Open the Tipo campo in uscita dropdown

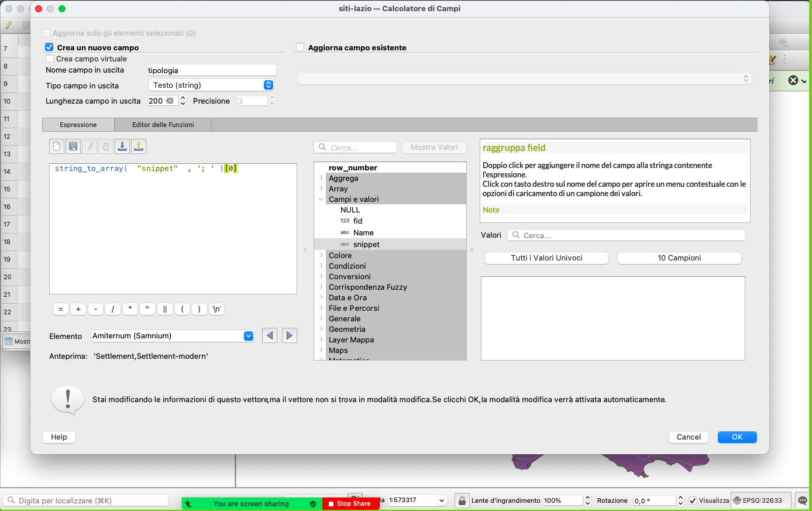[211, 85]
